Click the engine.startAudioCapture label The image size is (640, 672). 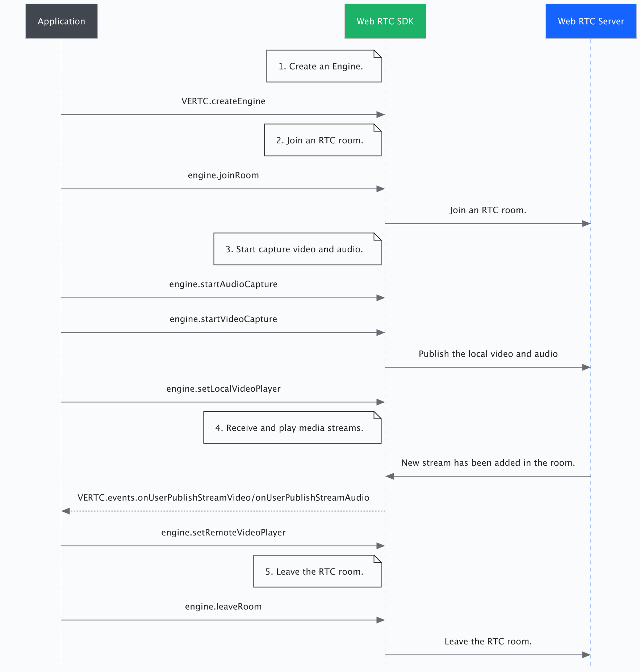tap(223, 284)
